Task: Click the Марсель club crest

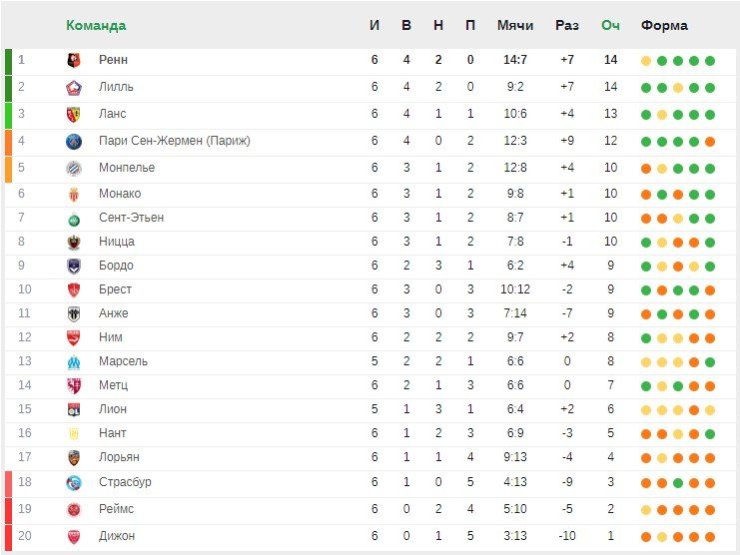Action: (x=74, y=362)
